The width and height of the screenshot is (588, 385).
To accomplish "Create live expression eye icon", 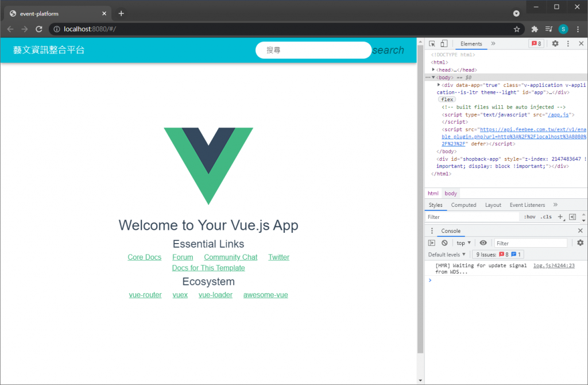I will (x=483, y=243).
